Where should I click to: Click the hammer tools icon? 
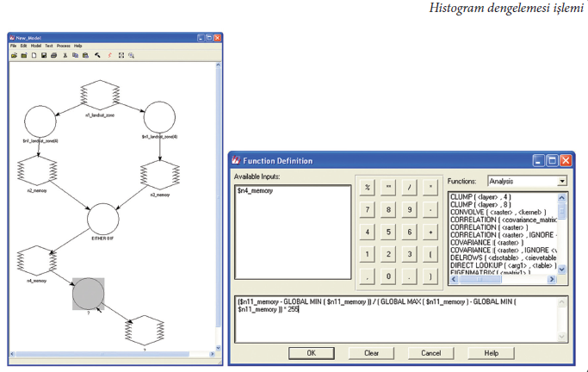click(97, 55)
